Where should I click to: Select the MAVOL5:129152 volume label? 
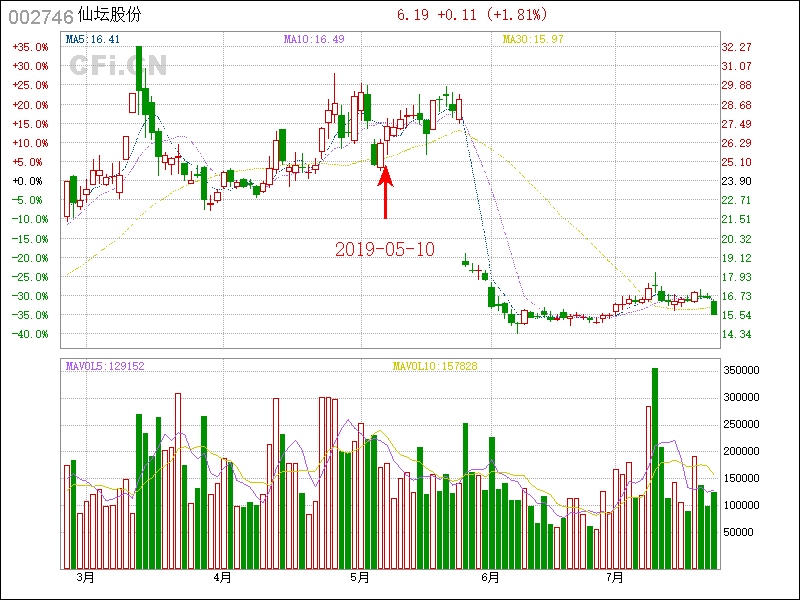click(x=105, y=366)
